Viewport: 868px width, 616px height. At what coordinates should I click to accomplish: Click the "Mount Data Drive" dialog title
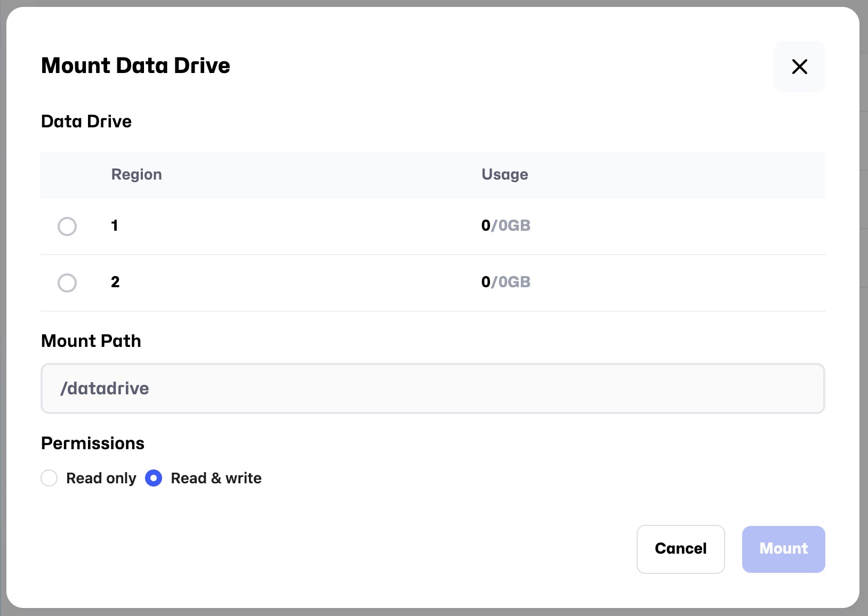(135, 66)
